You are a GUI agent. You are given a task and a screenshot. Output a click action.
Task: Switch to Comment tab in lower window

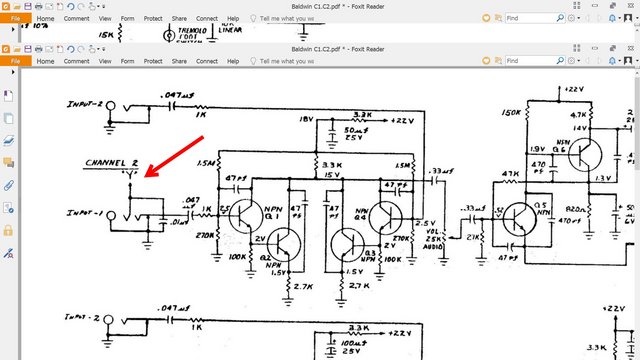pos(76,61)
